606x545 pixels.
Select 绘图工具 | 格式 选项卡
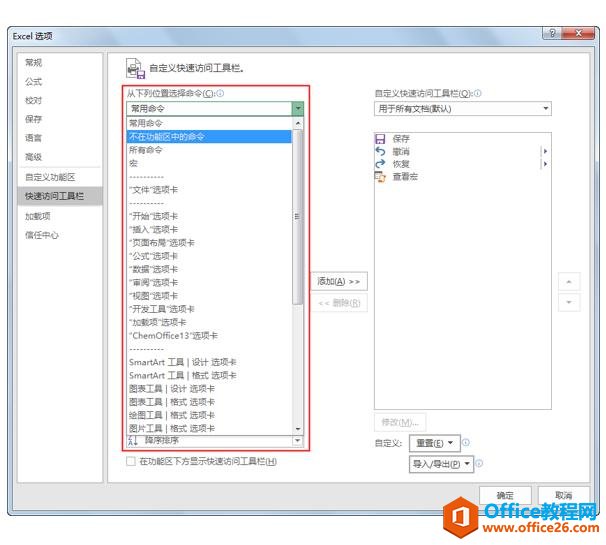209,415
